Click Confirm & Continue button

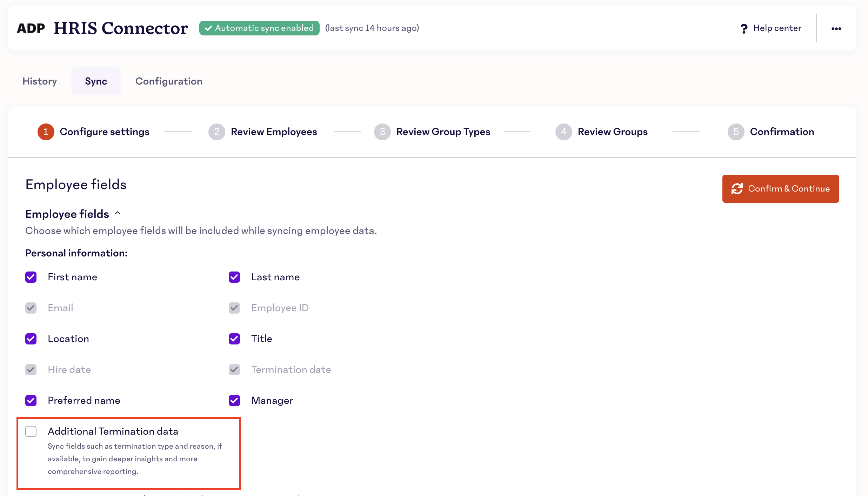coord(781,189)
